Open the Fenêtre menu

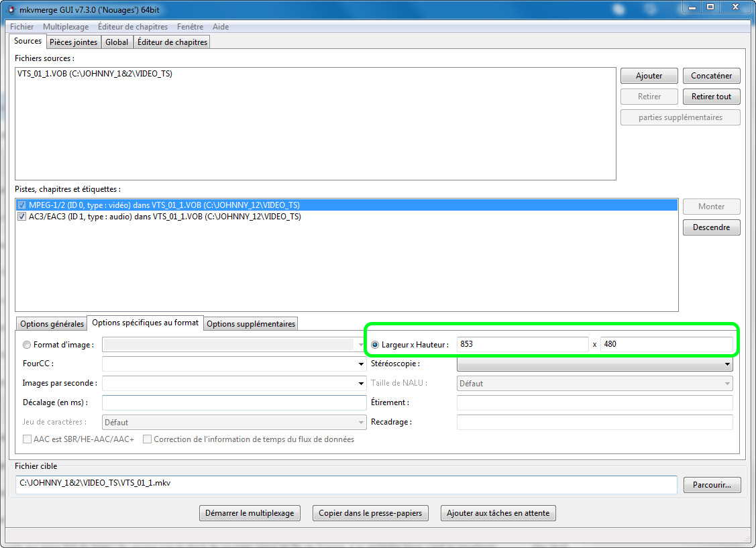coord(190,27)
